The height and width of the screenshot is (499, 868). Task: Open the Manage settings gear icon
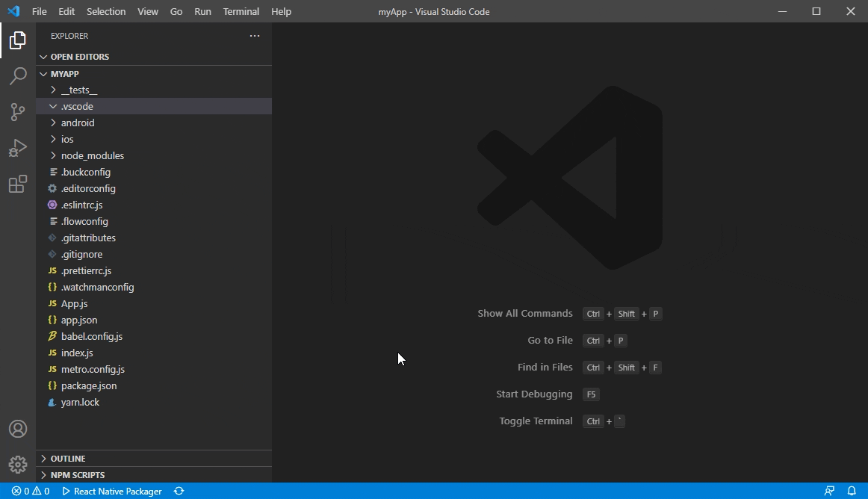(18, 464)
